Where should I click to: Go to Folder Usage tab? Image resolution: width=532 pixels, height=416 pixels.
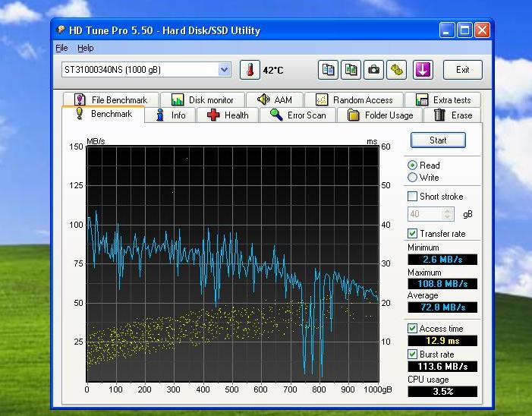(x=380, y=115)
